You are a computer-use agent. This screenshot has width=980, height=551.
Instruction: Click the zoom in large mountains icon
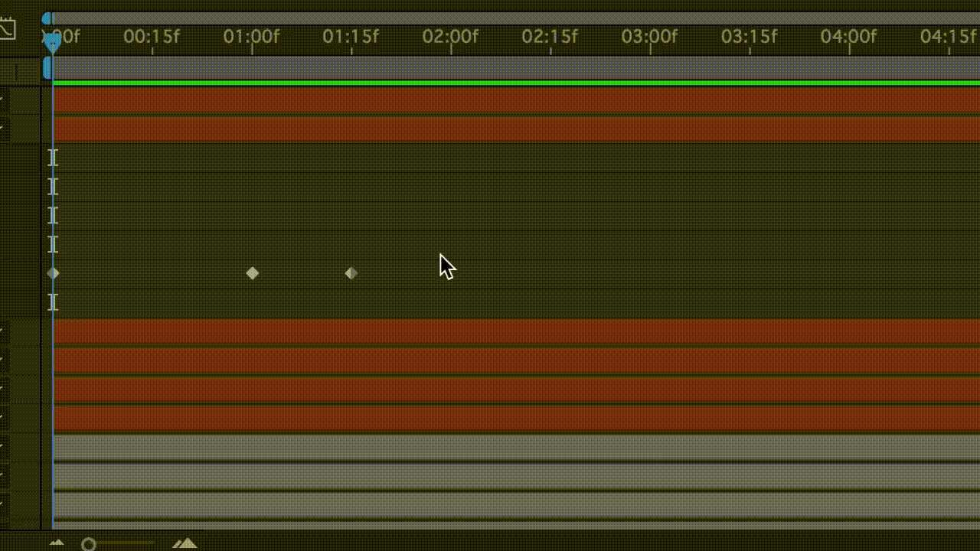point(185,543)
